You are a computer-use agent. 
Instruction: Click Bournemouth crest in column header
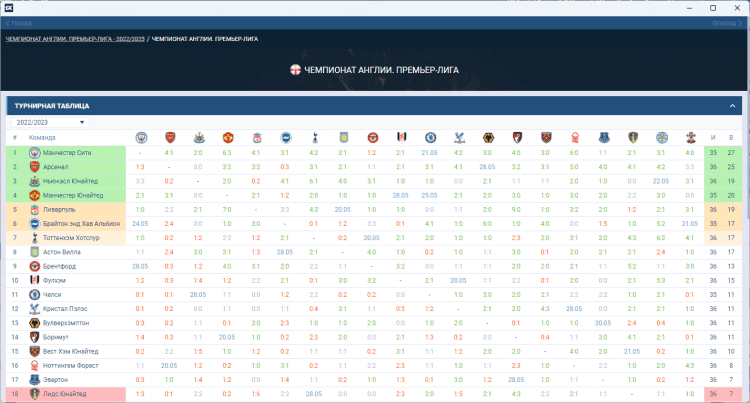pos(517,138)
